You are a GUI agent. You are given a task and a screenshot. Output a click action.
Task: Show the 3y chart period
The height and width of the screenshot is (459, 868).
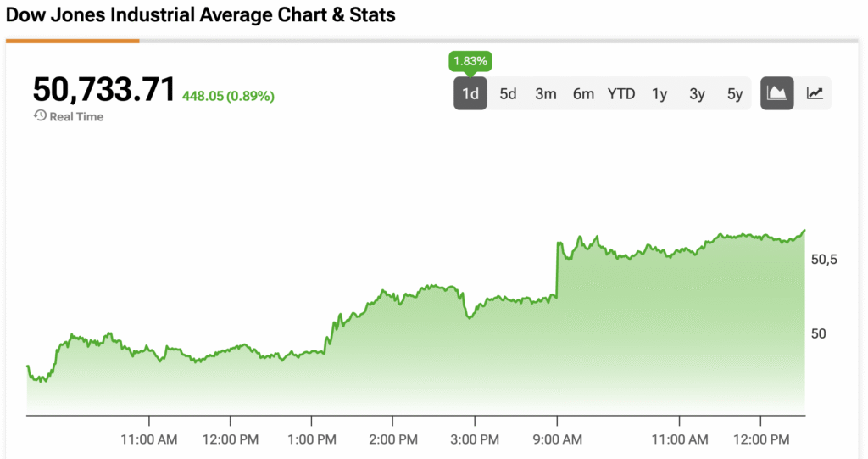(x=697, y=93)
